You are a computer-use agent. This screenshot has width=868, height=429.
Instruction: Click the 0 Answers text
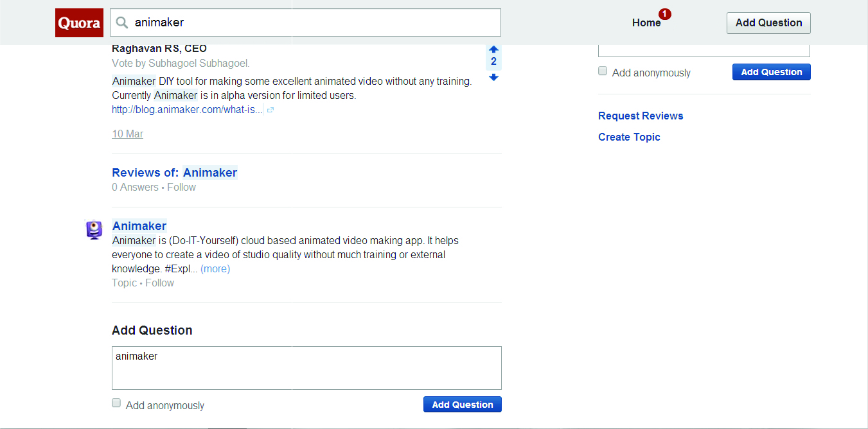pyautogui.click(x=135, y=188)
